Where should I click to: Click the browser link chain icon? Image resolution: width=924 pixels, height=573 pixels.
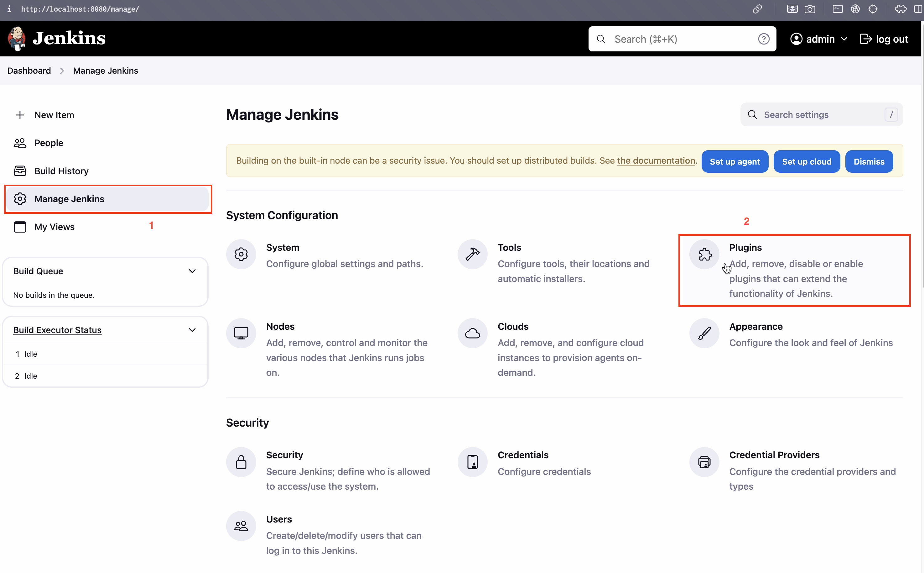pos(757,9)
